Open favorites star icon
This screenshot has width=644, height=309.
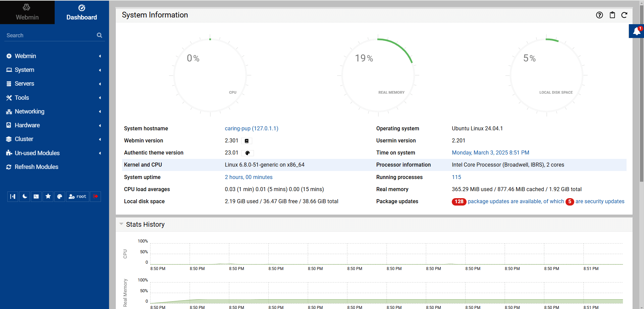coord(48,196)
